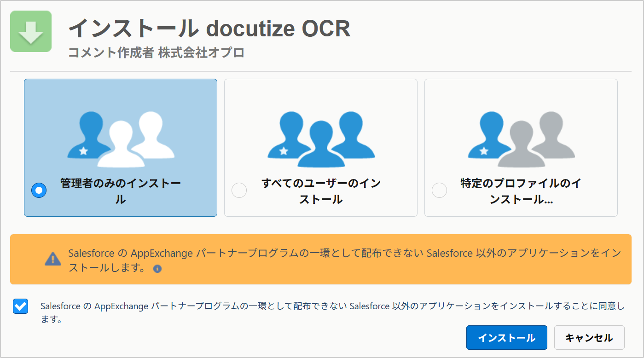
Task: Select the 管理者のみのインストール radio button
Action: pyautogui.click(x=39, y=190)
